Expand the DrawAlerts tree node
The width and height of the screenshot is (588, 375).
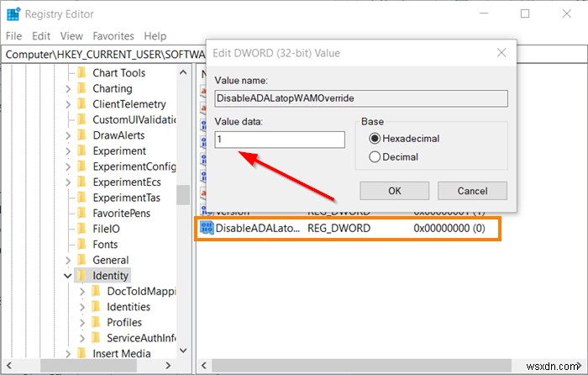coord(68,135)
